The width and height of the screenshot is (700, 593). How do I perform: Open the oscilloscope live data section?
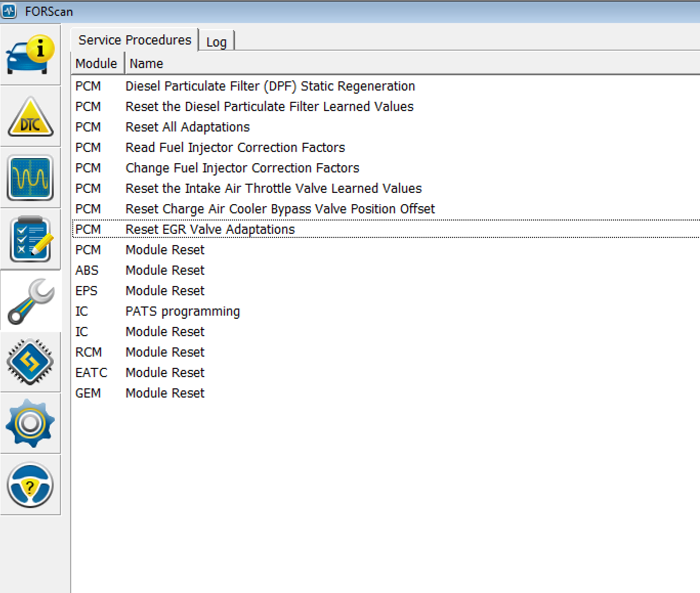[x=30, y=178]
